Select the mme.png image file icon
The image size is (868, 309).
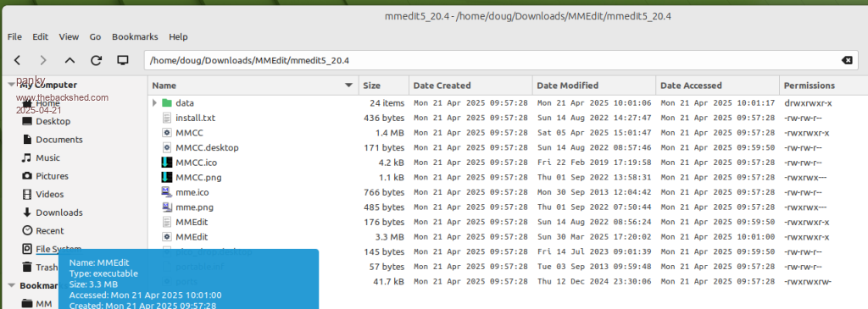[168, 207]
